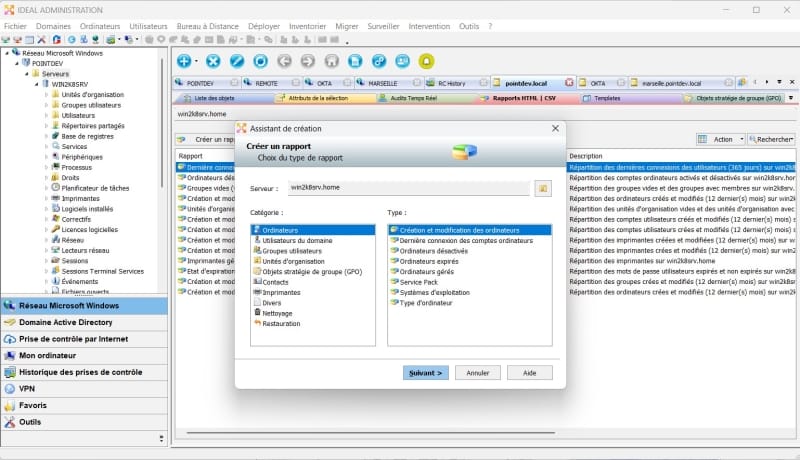800x460 pixels.
Task: Open the Favoris panel
Action: [x=84, y=405]
